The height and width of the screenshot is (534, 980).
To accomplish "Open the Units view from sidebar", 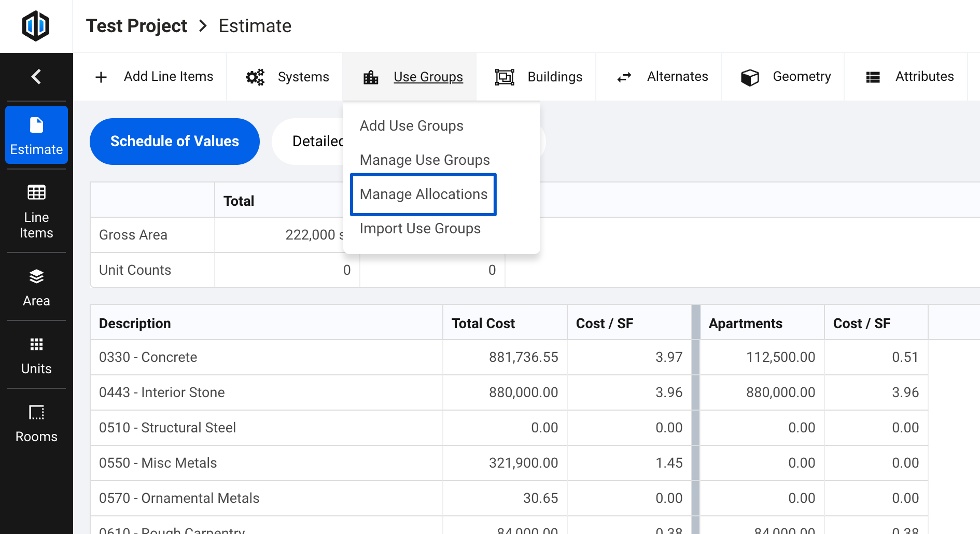I will tap(36, 354).
